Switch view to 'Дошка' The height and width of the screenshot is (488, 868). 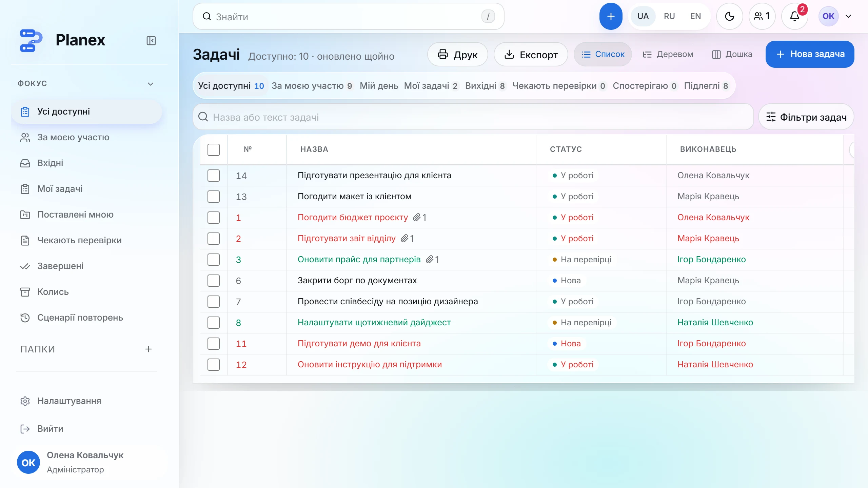(732, 54)
